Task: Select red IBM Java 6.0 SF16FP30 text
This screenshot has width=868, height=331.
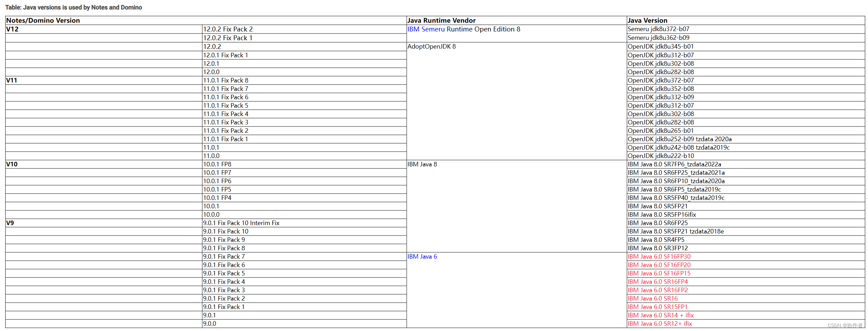Action: point(659,257)
